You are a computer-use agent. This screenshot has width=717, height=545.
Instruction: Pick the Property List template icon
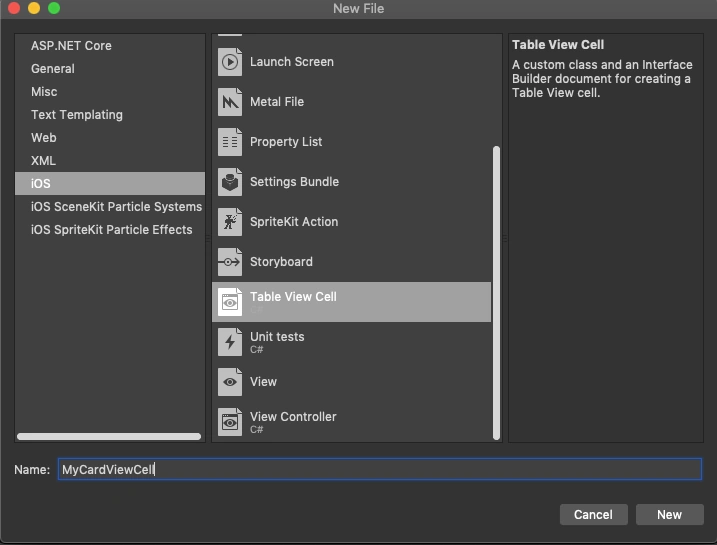[230, 142]
